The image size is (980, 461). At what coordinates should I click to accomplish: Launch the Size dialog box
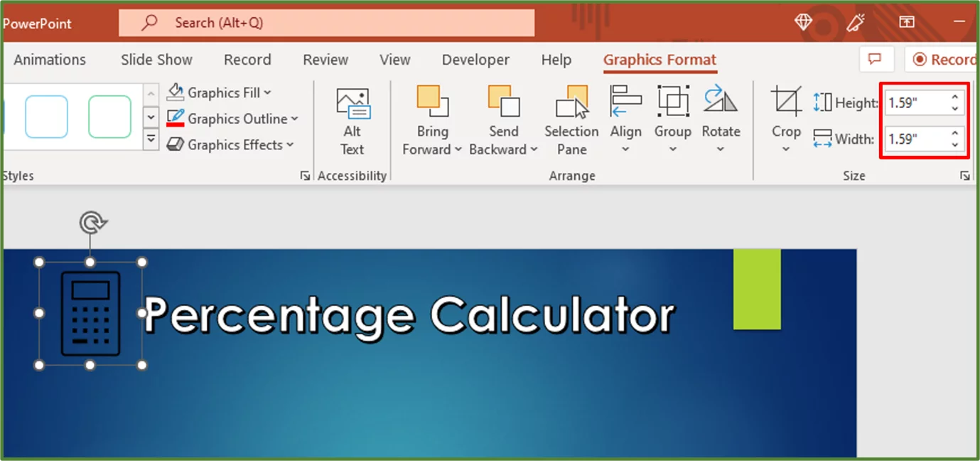(965, 174)
